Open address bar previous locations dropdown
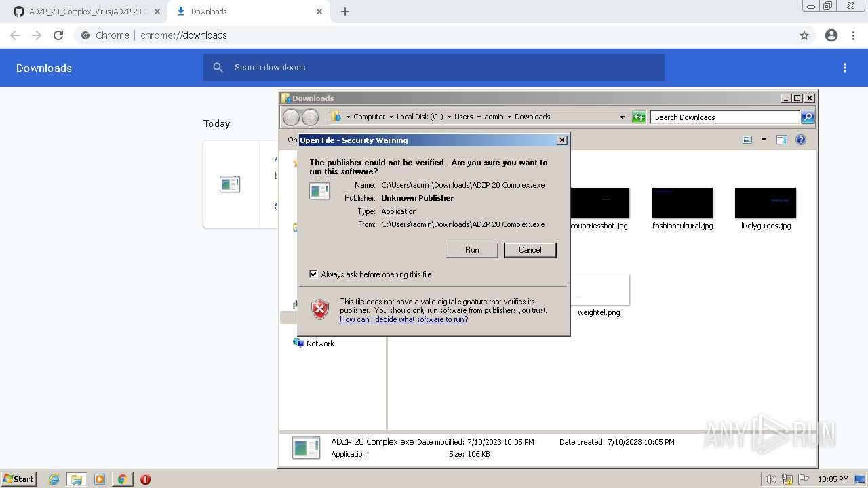Viewport: 868px width, 488px height. point(622,117)
